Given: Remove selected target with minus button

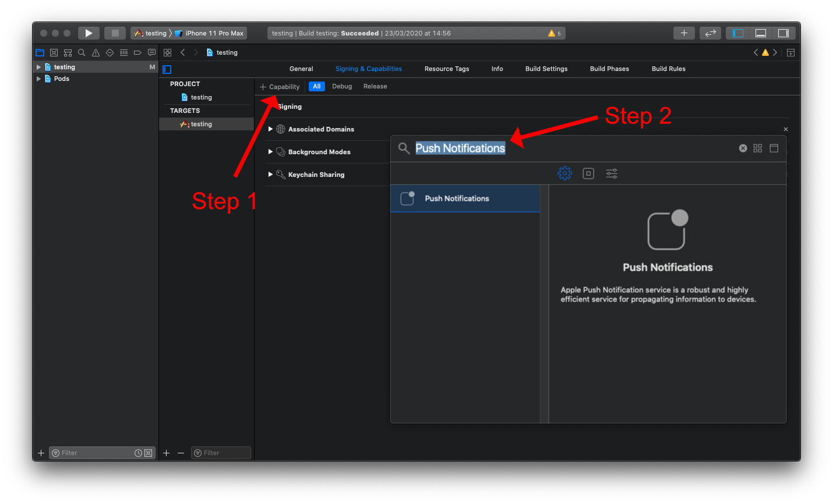Looking at the screenshot, I should [x=181, y=453].
